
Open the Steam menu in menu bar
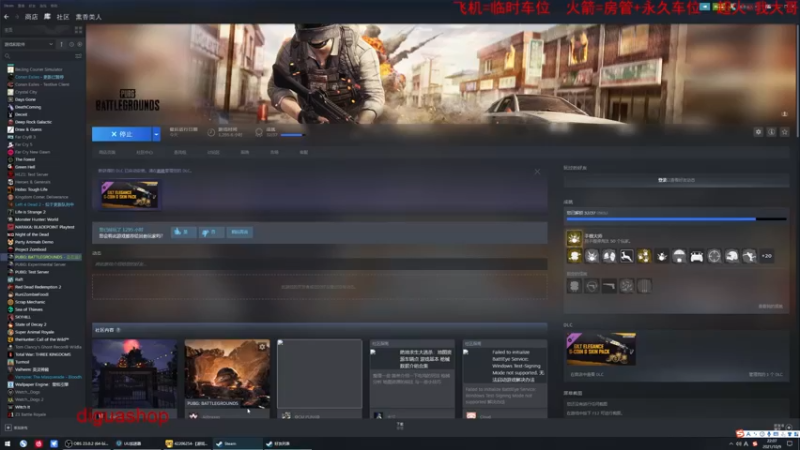point(9,6)
